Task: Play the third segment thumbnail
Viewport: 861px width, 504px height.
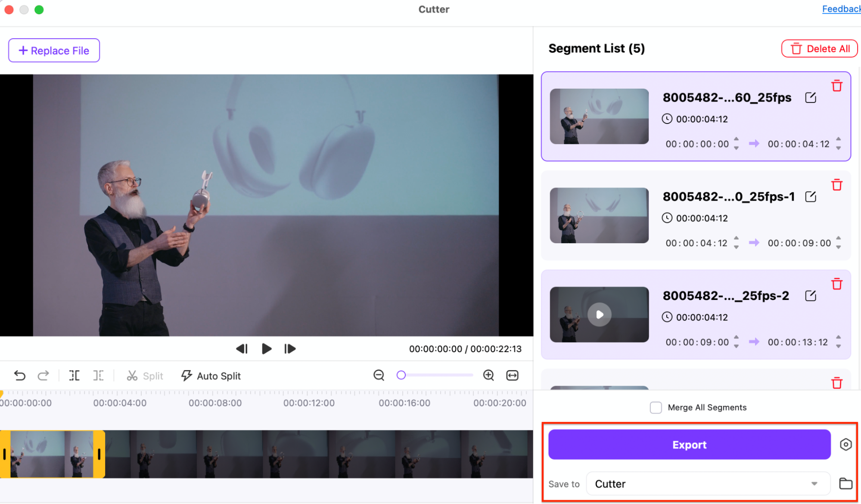Action: click(x=599, y=315)
